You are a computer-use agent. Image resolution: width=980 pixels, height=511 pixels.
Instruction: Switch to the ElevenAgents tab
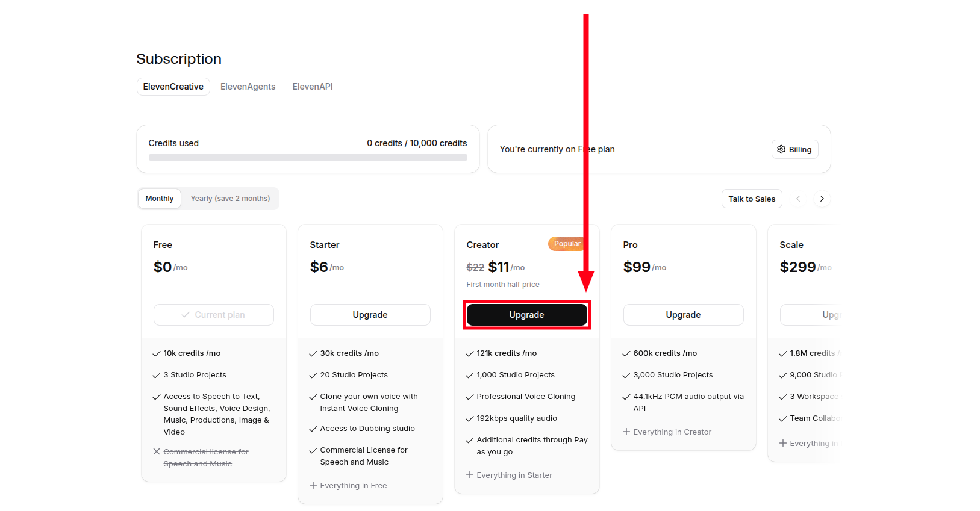[248, 87]
